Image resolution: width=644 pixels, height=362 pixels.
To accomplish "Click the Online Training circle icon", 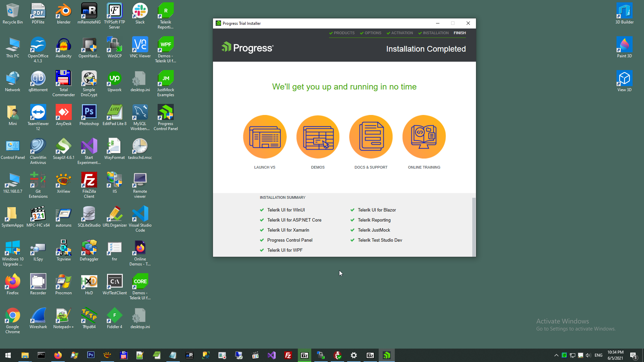I will point(424,137).
